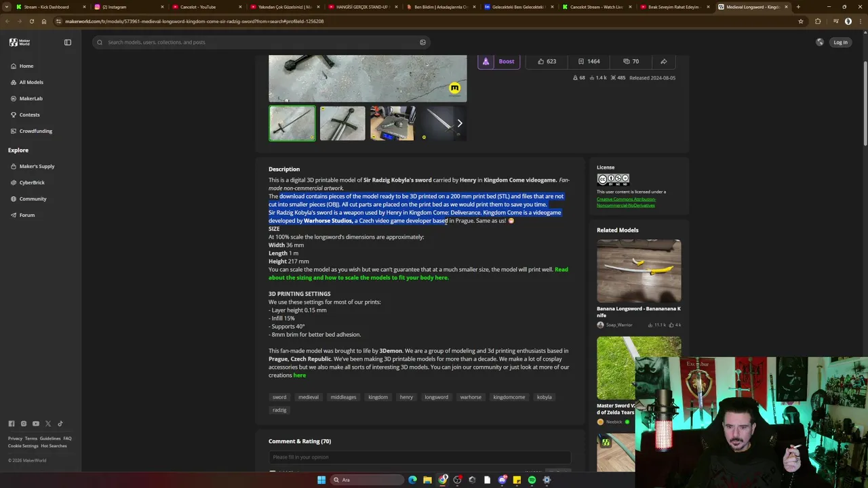Open Instagram icon in sidebar footer
The image size is (868, 488).
click(x=24, y=424)
